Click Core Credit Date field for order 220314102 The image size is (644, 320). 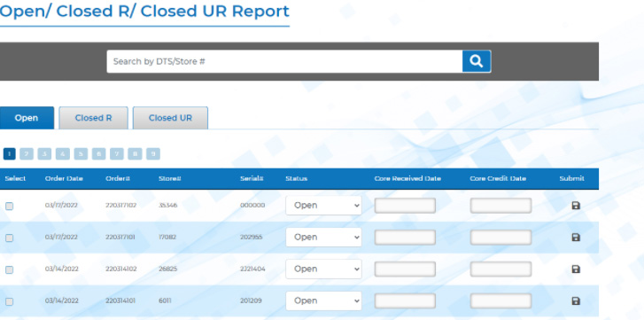coord(500,269)
